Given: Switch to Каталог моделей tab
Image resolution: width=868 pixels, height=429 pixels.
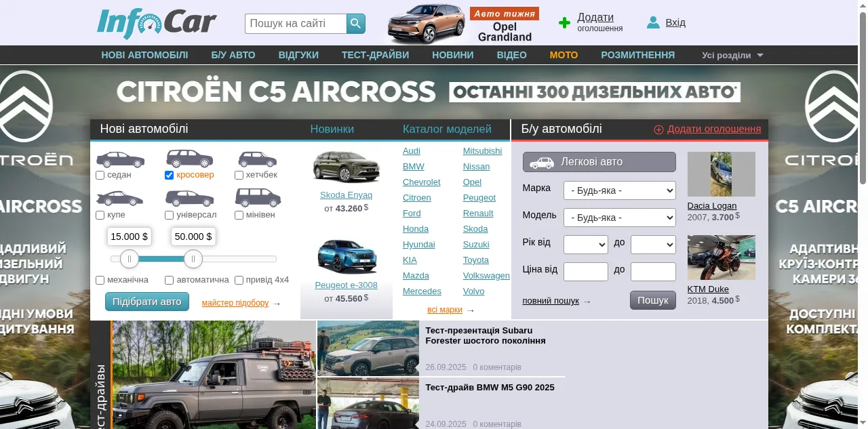Looking at the screenshot, I should coord(447,129).
